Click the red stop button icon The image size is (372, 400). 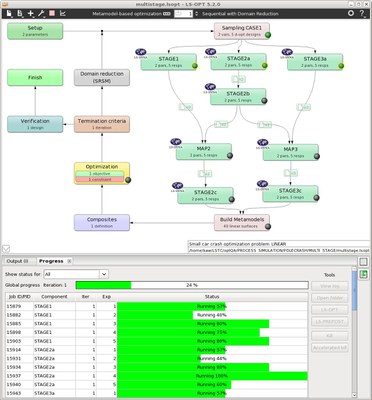(52, 13)
